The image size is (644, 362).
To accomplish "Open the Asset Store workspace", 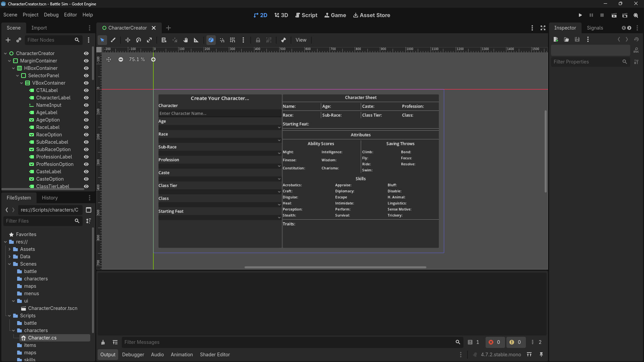I will [371, 15].
